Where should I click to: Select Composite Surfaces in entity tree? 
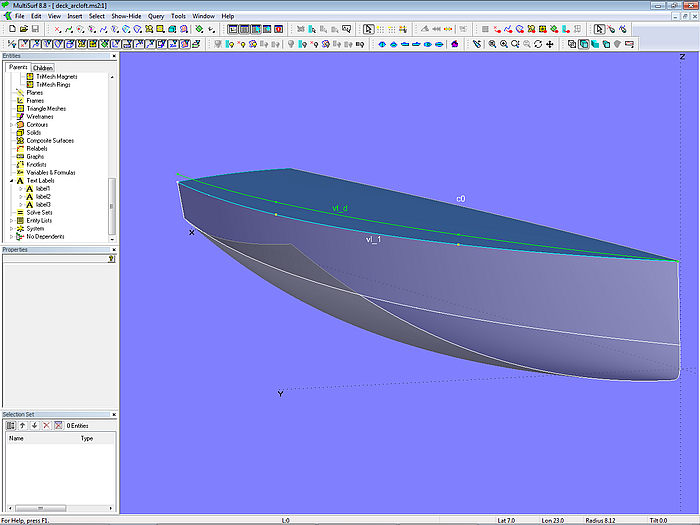coord(52,141)
